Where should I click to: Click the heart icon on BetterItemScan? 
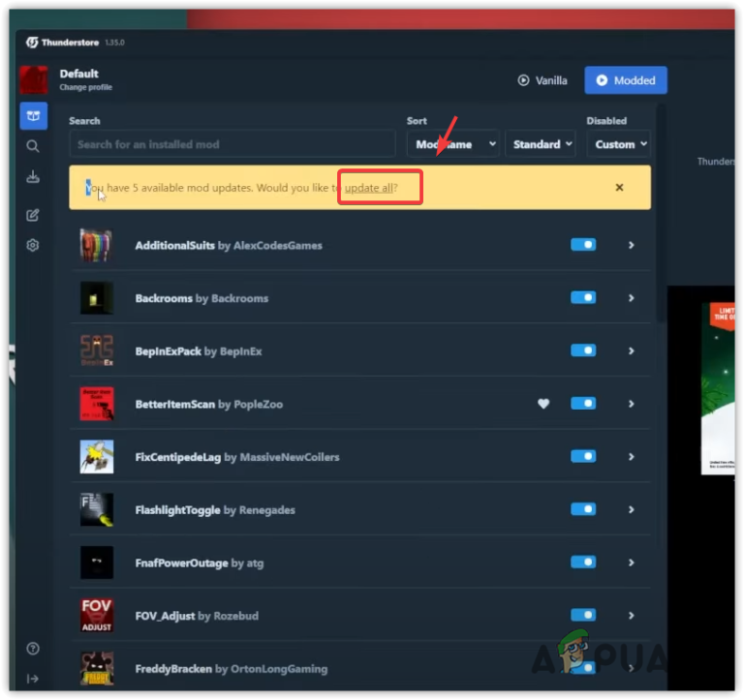click(543, 404)
